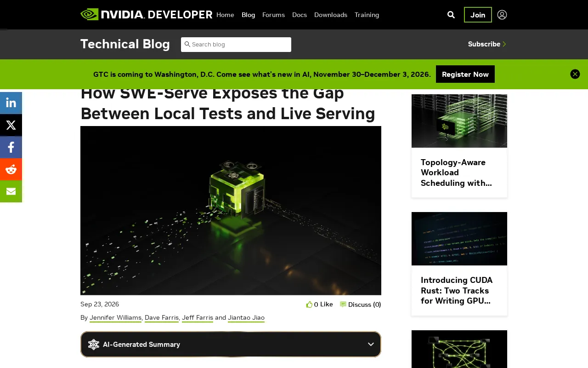Click the glowing cube hero image
This screenshot has width=588, height=368.
(231, 211)
